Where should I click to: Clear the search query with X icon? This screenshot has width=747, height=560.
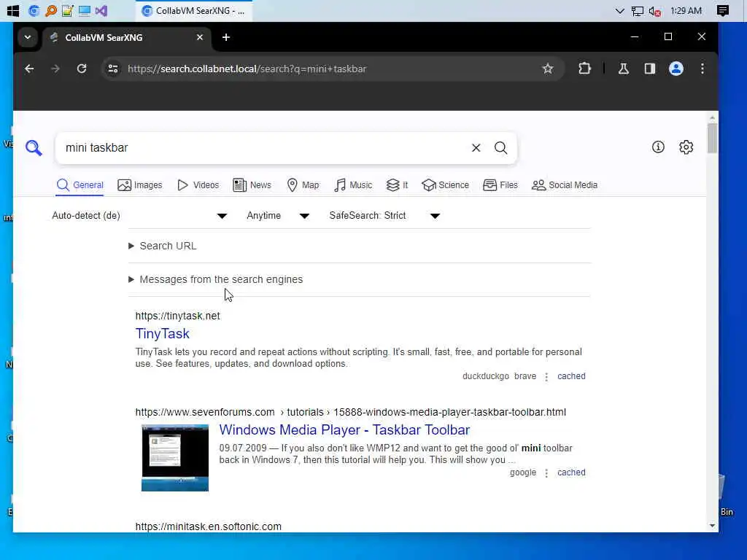pos(476,148)
